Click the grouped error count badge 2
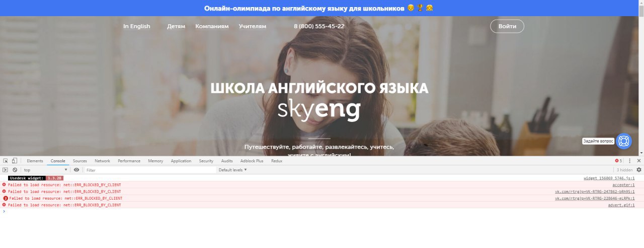This screenshot has height=248, width=644. [6, 198]
